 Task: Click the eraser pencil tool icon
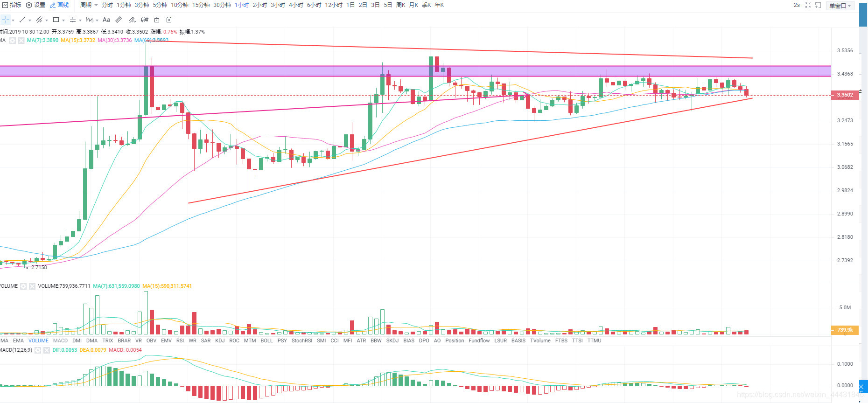pos(132,20)
